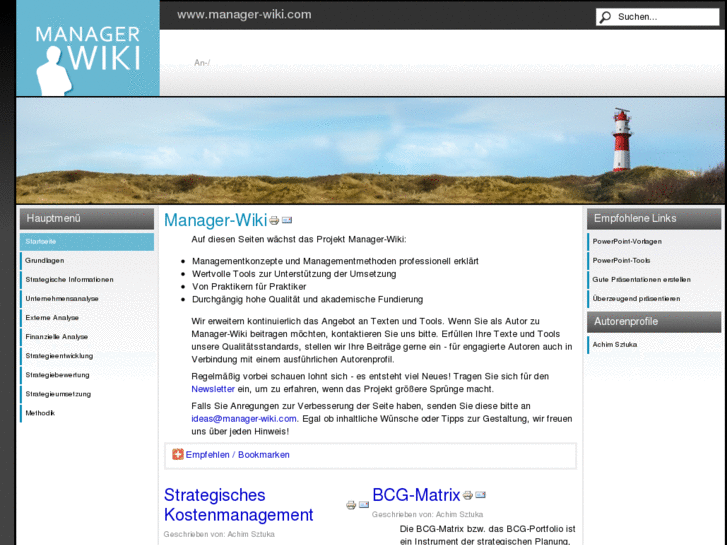Click the Suchen search field
Viewport: 727px width, 545px height.
tap(657, 17)
